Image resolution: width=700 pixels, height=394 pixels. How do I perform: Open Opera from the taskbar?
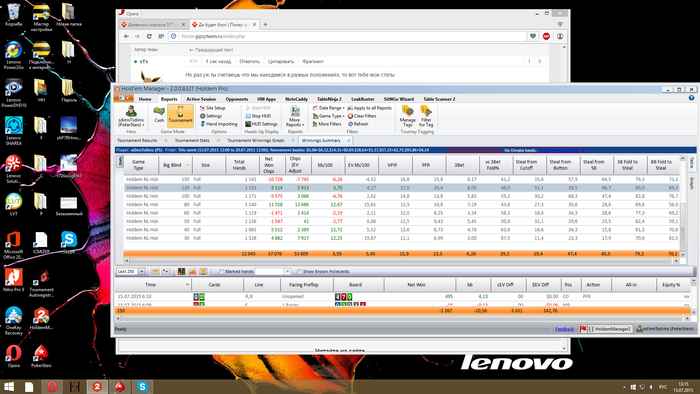coord(52,386)
